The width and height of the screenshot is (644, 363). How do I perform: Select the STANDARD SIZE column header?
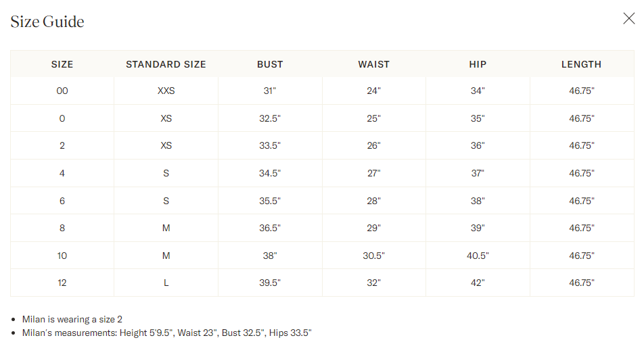point(166,64)
